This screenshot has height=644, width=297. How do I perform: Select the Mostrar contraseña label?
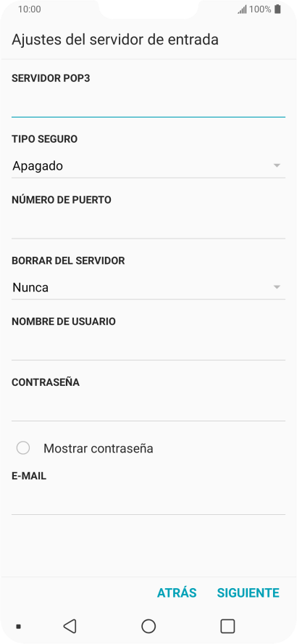click(99, 448)
